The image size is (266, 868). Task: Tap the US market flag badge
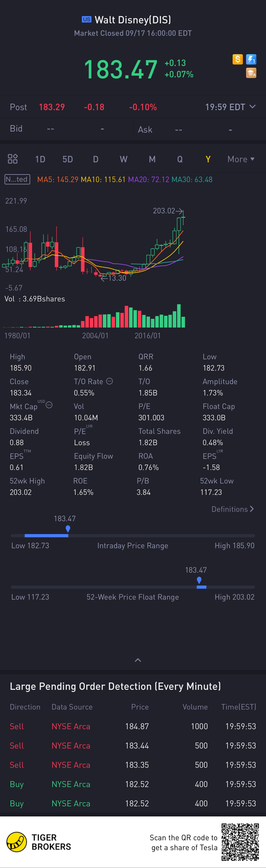click(x=87, y=20)
